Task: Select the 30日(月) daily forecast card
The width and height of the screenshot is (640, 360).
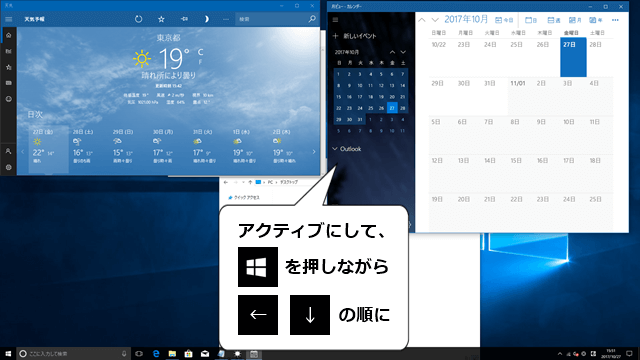Action: click(169, 149)
